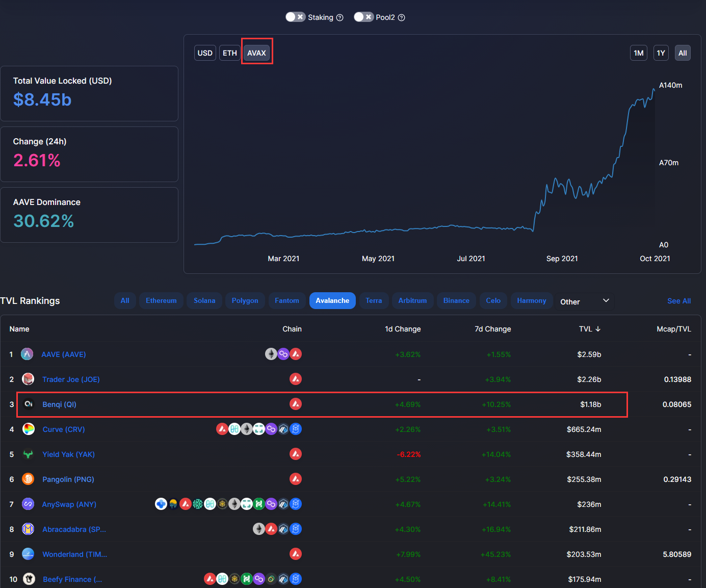This screenshot has height=588, width=706.
Task: Click Avalanche chain icon in Wonderland row
Action: point(296,554)
